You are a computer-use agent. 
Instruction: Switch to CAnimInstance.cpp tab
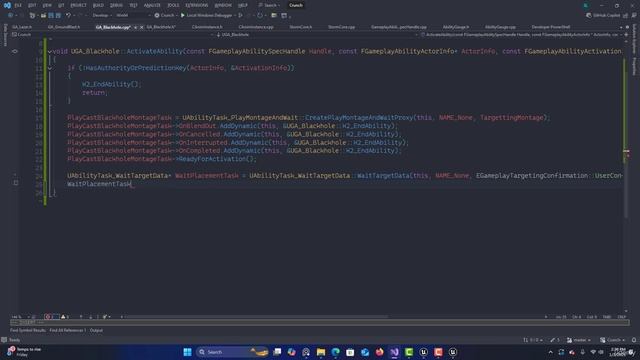[x=256, y=27]
